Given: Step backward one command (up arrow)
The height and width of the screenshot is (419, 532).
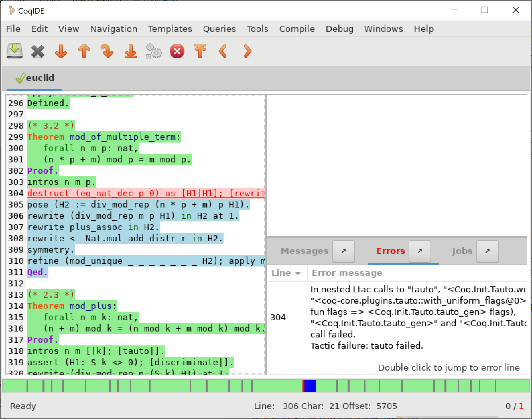Looking at the screenshot, I should pyautogui.click(x=84, y=51).
